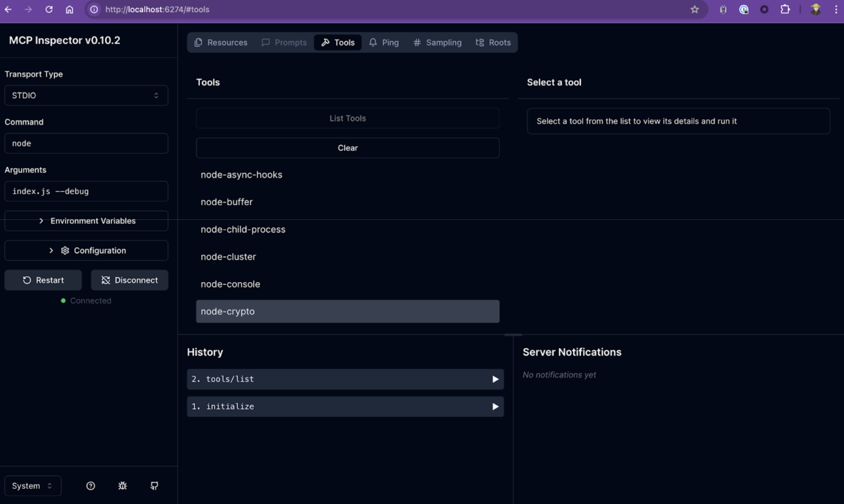Open Transport Type STDIO dropdown
The width and height of the screenshot is (844, 504).
click(x=86, y=96)
